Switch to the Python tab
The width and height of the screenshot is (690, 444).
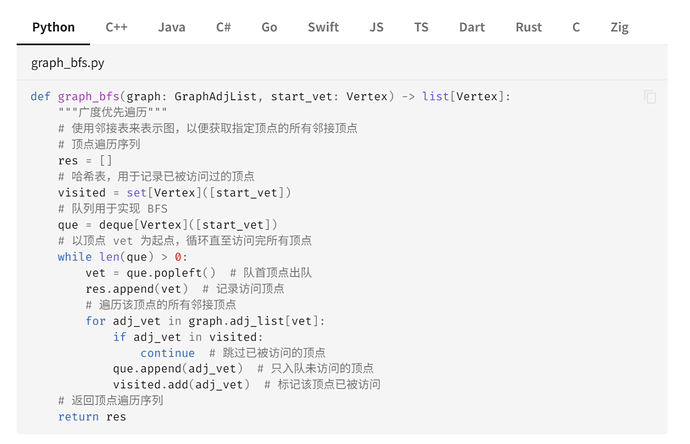click(53, 27)
